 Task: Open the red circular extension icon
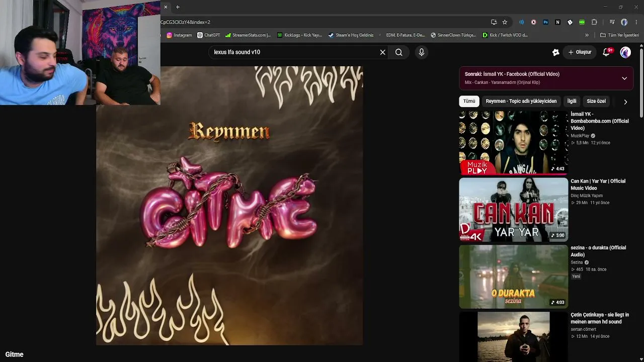tap(533, 22)
